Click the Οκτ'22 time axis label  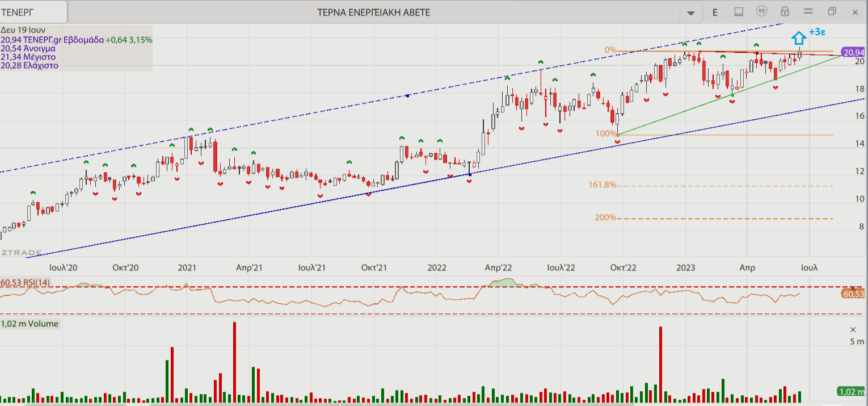click(623, 268)
